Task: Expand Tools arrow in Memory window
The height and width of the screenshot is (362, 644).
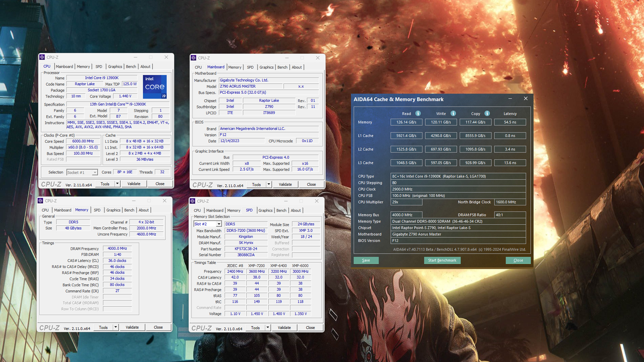Action: coord(115,327)
